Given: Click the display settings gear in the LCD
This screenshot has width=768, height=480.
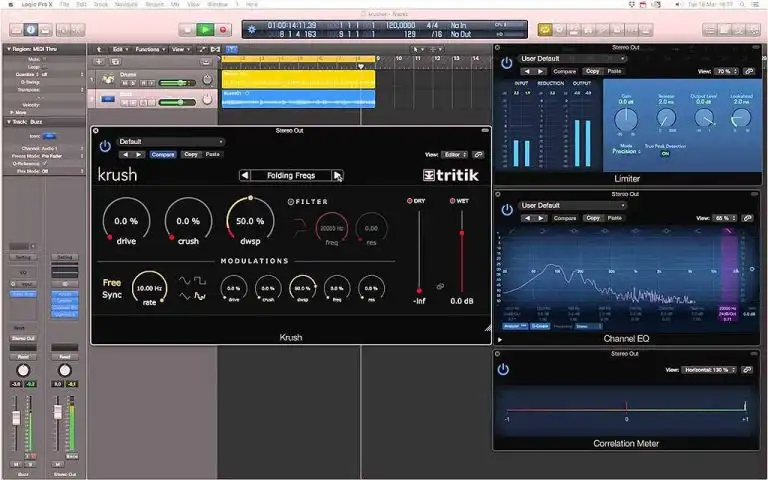Looking at the screenshot, I should coord(252,29).
